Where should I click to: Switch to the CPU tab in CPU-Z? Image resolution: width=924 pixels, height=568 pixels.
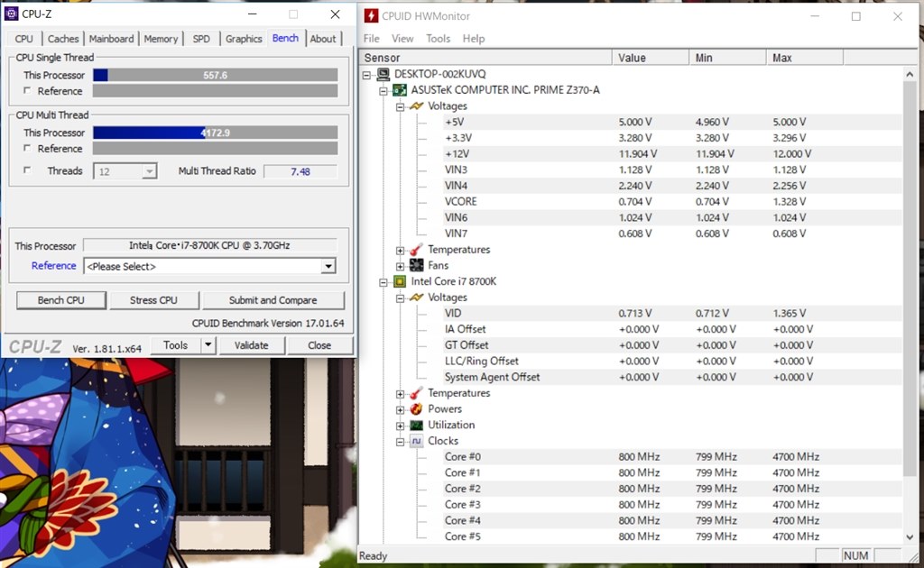click(24, 39)
